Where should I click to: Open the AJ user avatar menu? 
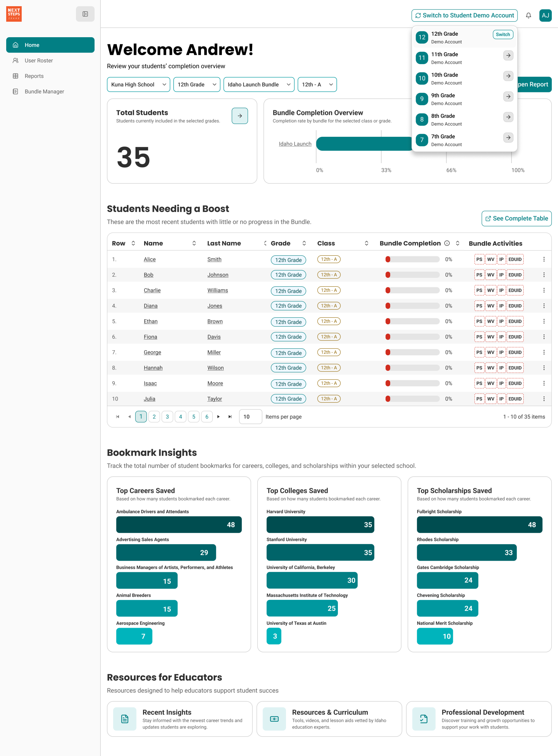click(545, 15)
